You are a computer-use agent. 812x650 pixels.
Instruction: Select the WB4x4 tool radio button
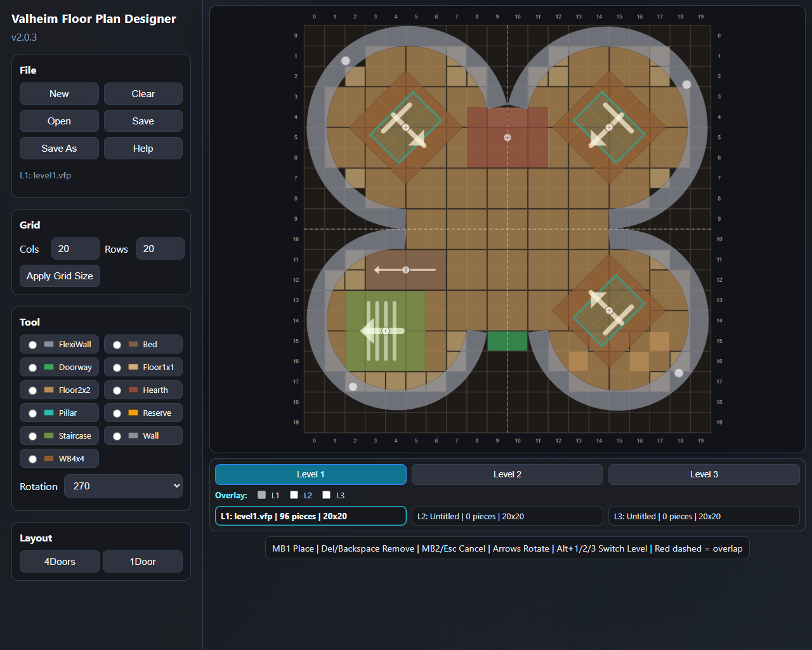click(x=32, y=459)
